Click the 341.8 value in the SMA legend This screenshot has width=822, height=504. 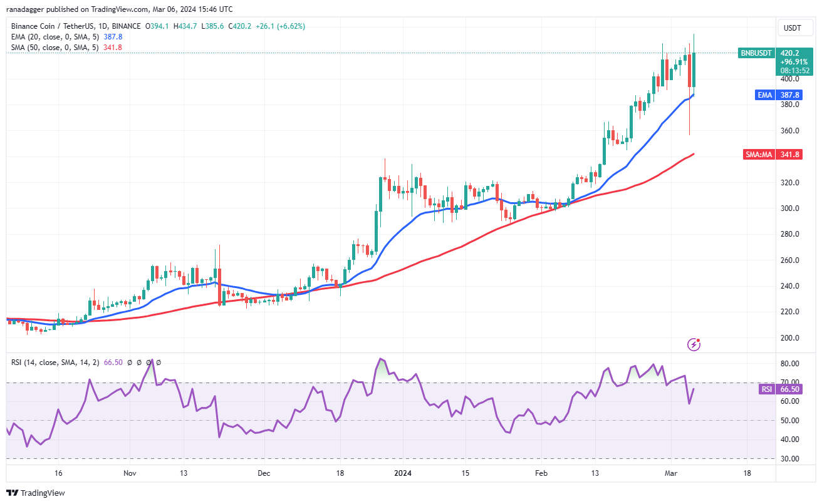[x=112, y=48]
